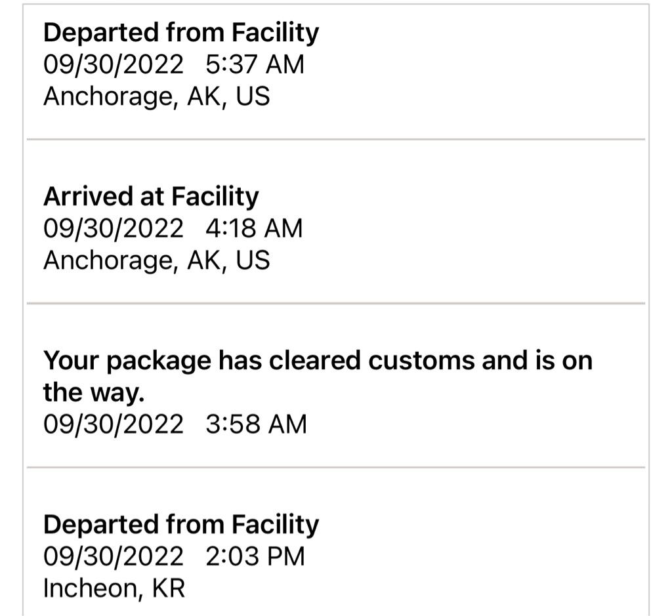Image resolution: width=672 pixels, height=616 pixels.
Task: Click the Incheon, KR location text
Action: tap(114, 588)
